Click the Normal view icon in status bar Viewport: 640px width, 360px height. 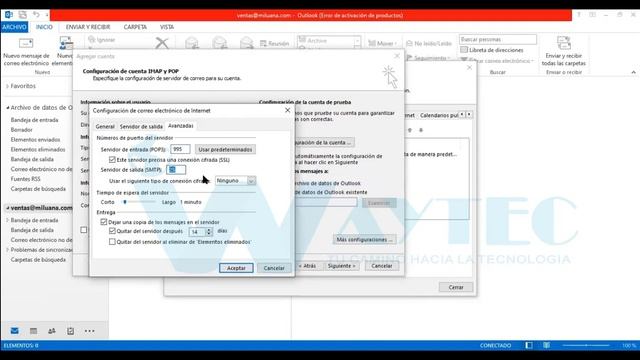click(x=529, y=345)
